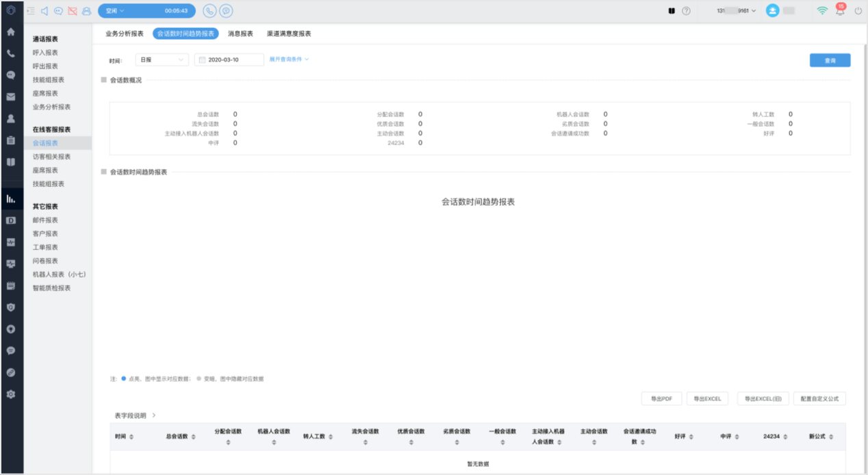Screen dimensions: 868x475
Task: Open the phone call module icon
Action: (10, 53)
